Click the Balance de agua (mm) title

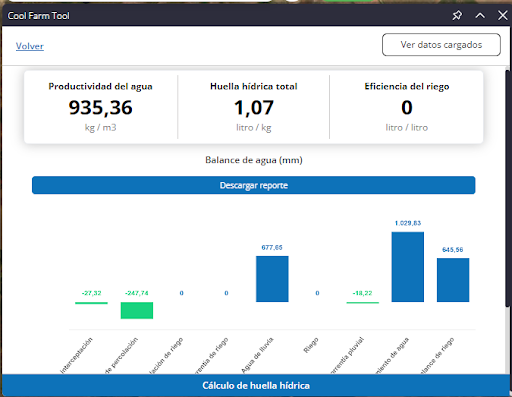point(254,160)
